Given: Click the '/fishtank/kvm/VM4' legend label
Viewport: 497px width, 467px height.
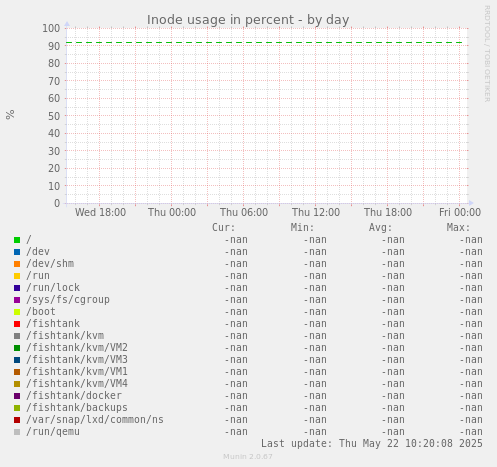Looking at the screenshot, I should (x=77, y=384).
